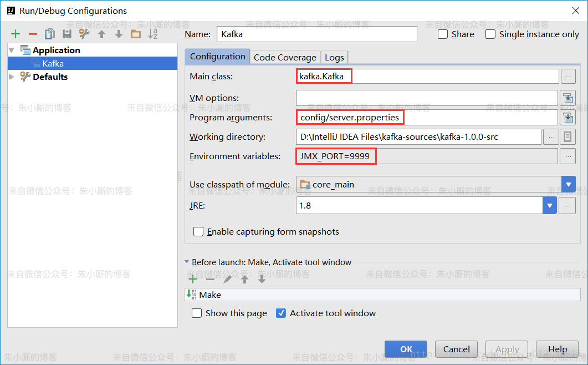
Task: Add a Before launch task
Action: click(193, 279)
